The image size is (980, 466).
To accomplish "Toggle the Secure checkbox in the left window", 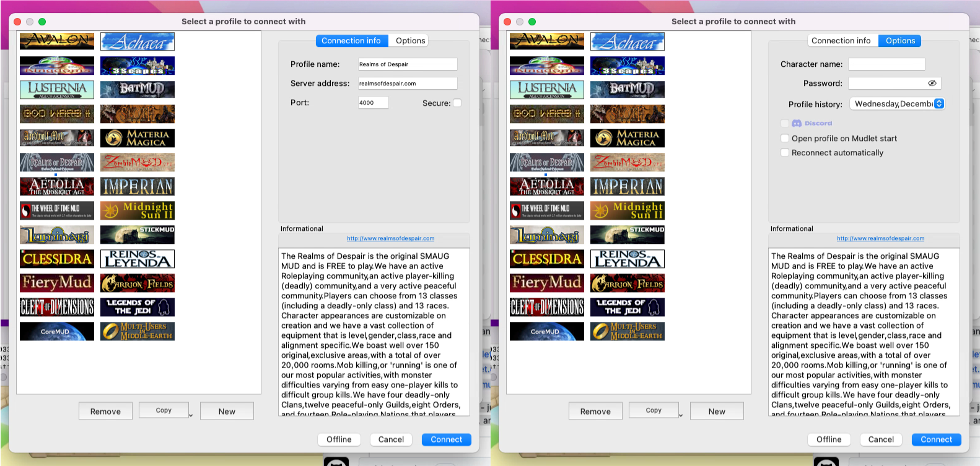I will 457,103.
